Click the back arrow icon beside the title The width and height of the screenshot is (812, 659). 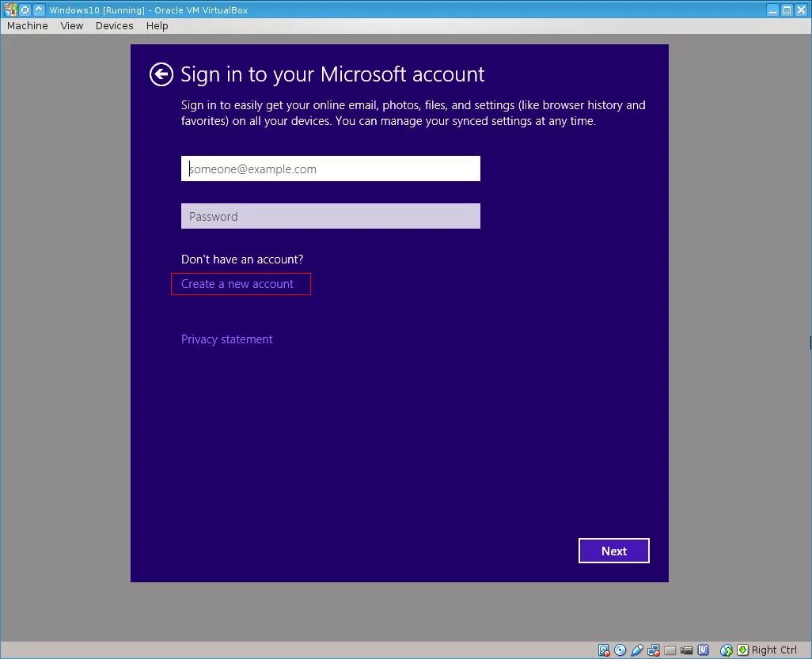pyautogui.click(x=161, y=74)
